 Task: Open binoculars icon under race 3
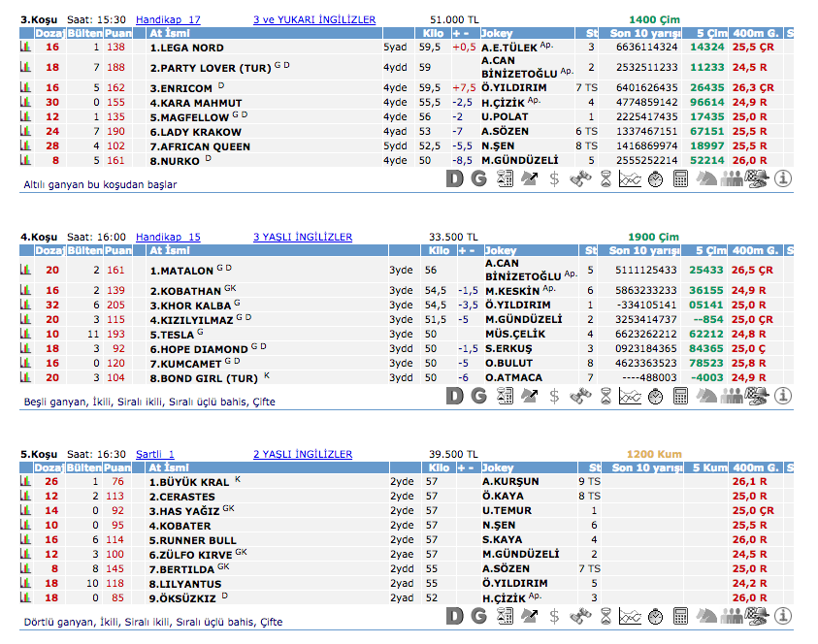(580, 178)
